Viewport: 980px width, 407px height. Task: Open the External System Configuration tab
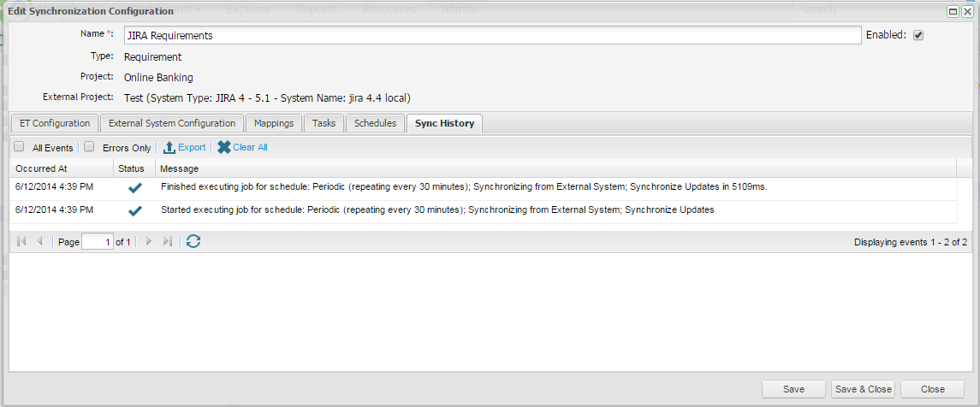pos(172,123)
